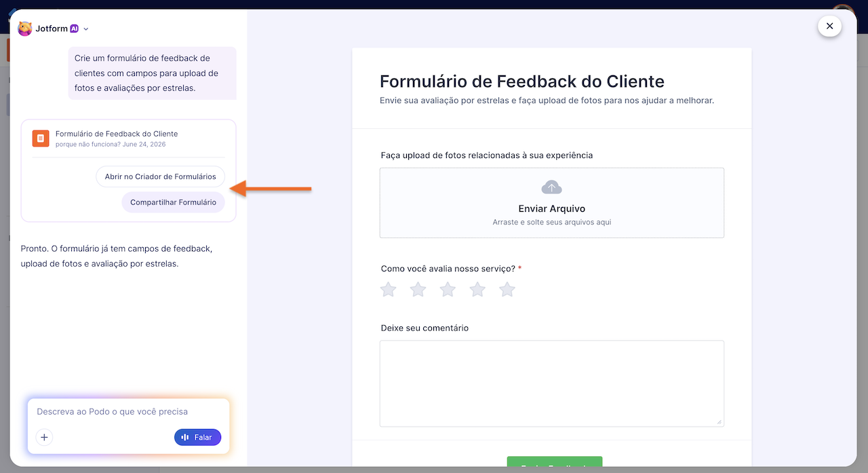
Task: Click the Jotform Podo mascot logo
Action: 25,29
